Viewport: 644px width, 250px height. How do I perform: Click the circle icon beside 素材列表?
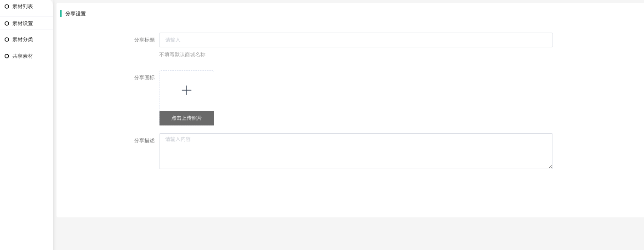[7, 6]
